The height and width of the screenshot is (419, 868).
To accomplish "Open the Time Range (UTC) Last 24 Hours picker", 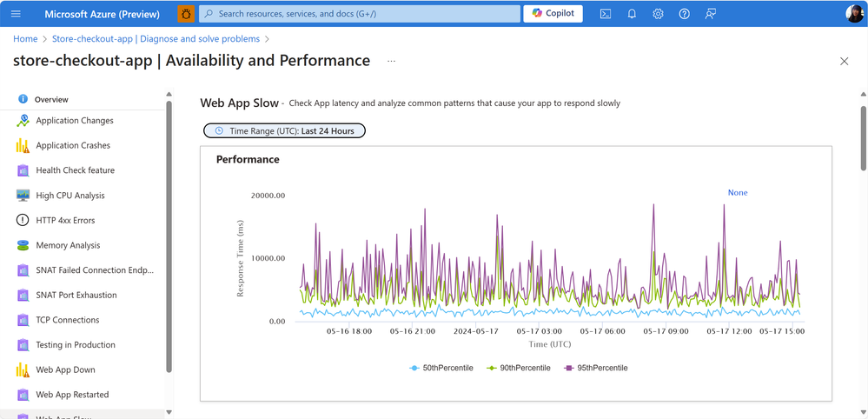I will pyautogui.click(x=284, y=131).
